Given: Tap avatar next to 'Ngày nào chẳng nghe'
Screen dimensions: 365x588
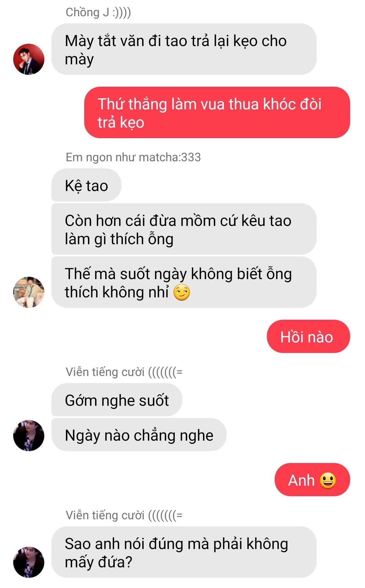Looking at the screenshot, I should (x=29, y=435).
